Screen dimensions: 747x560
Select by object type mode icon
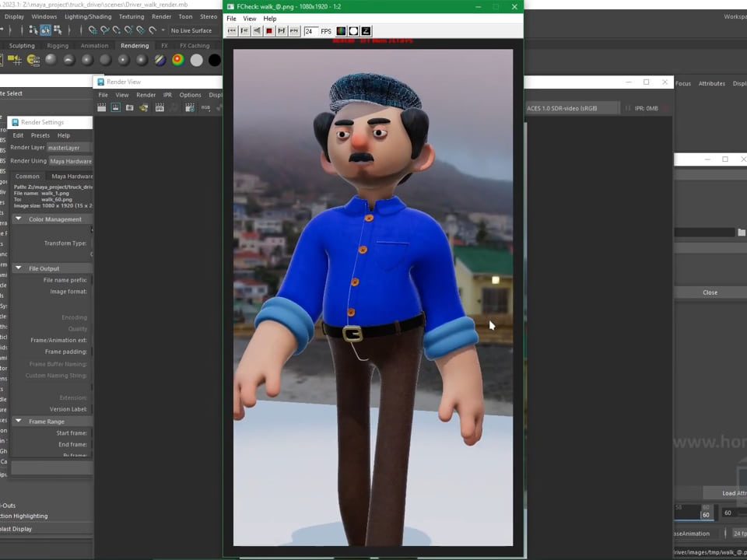[x=45, y=30]
